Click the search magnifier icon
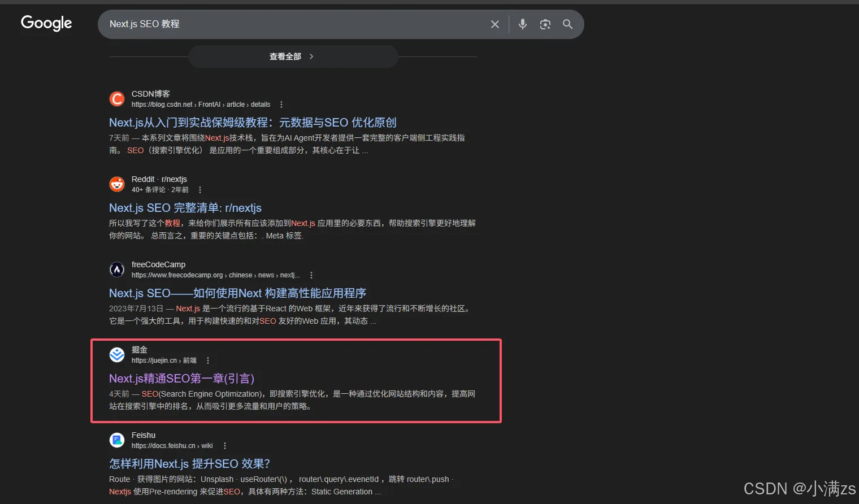The width and height of the screenshot is (859, 504). (x=567, y=24)
